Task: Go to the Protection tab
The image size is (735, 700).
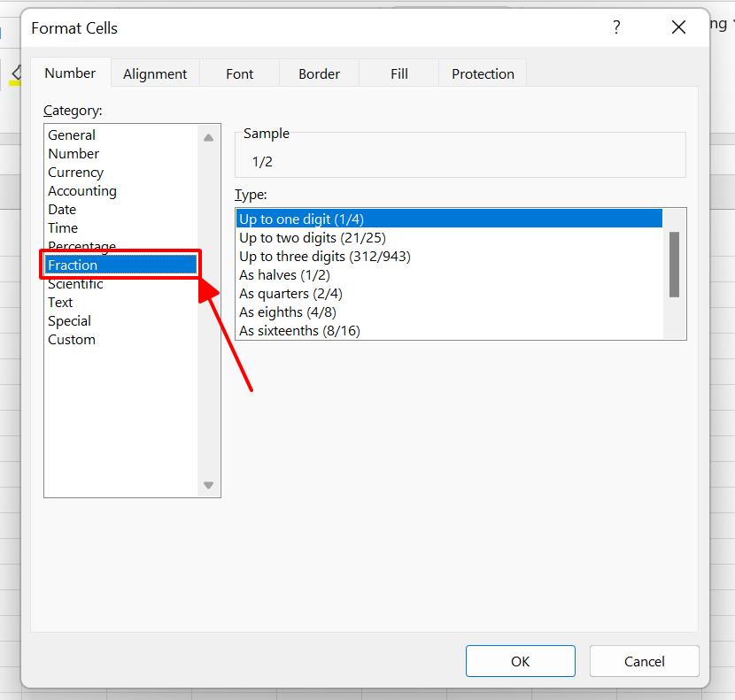Action: click(483, 74)
